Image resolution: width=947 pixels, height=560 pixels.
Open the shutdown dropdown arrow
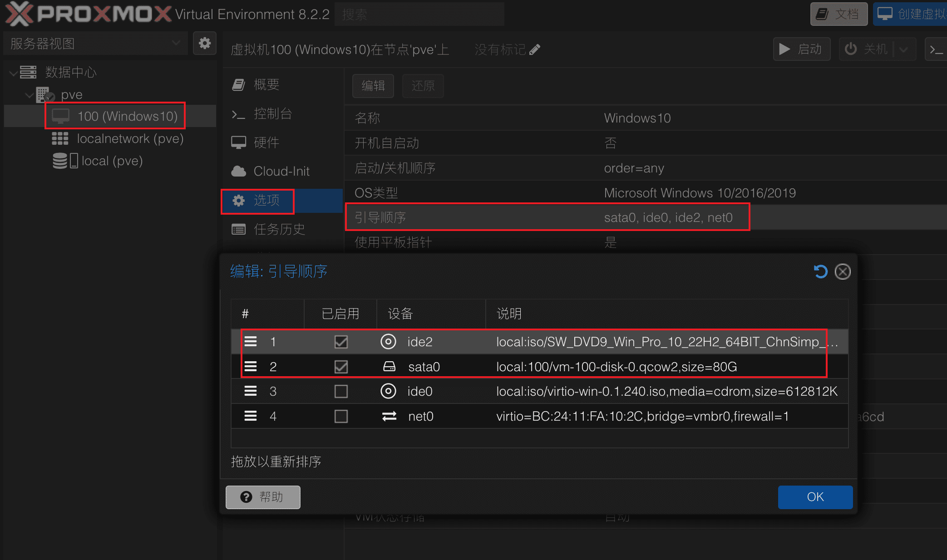[x=903, y=49]
